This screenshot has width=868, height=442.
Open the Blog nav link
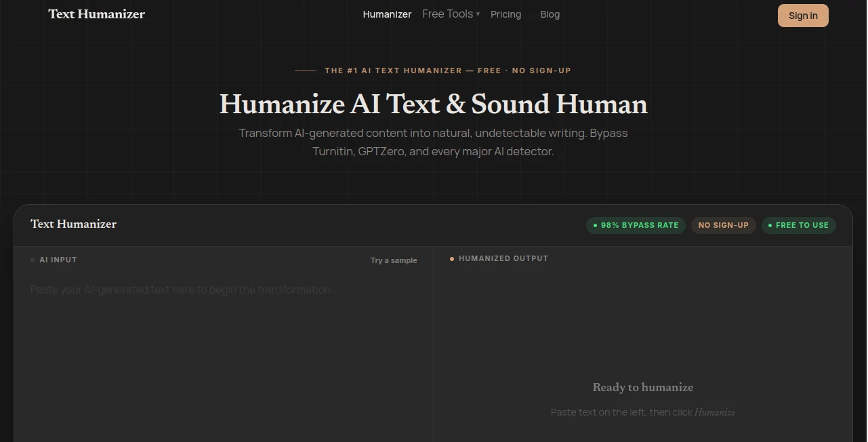tap(550, 14)
